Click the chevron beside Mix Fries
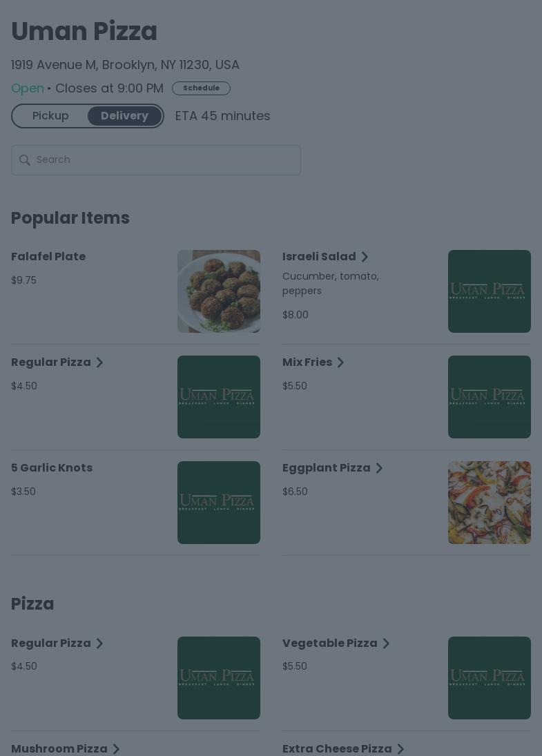 [x=340, y=362]
